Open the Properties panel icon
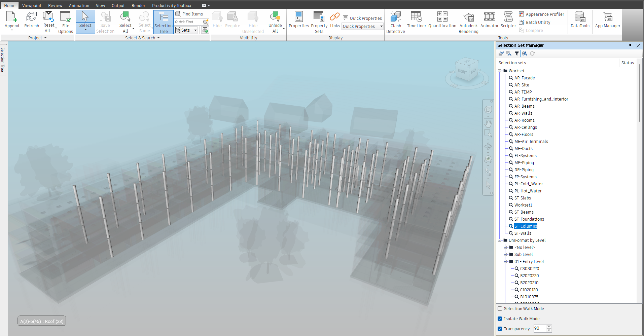The height and width of the screenshot is (336, 644). pos(298,17)
